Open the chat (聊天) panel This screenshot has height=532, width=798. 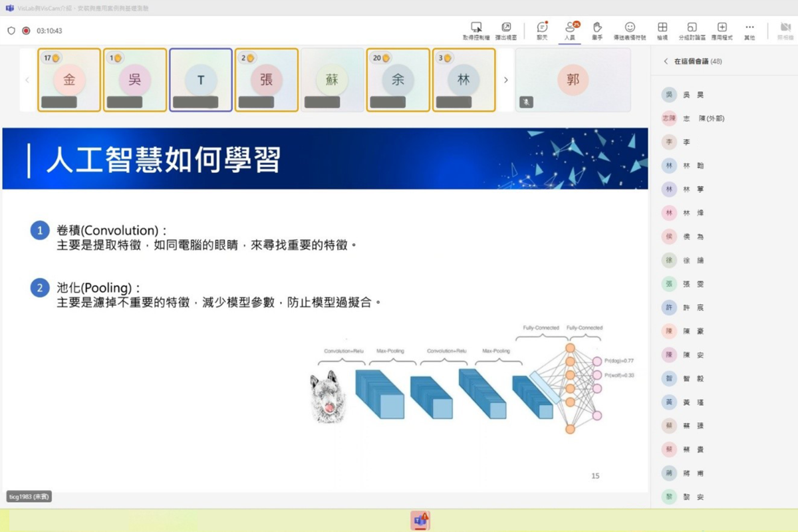point(542,31)
